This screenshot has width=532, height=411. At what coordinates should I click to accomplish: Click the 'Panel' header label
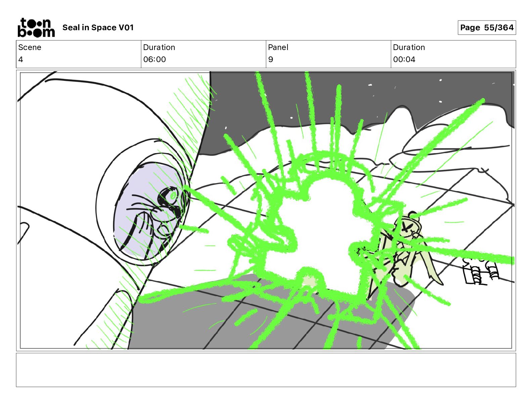(278, 47)
